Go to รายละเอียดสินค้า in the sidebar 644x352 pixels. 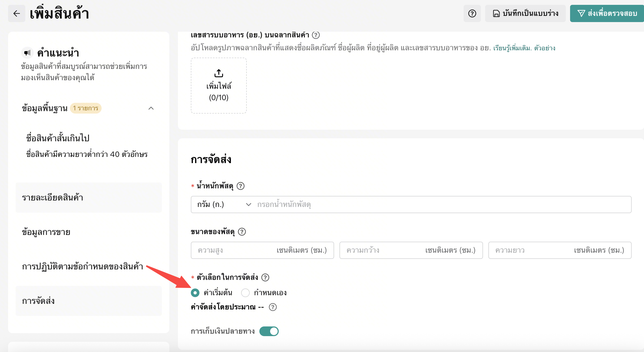[x=89, y=198]
